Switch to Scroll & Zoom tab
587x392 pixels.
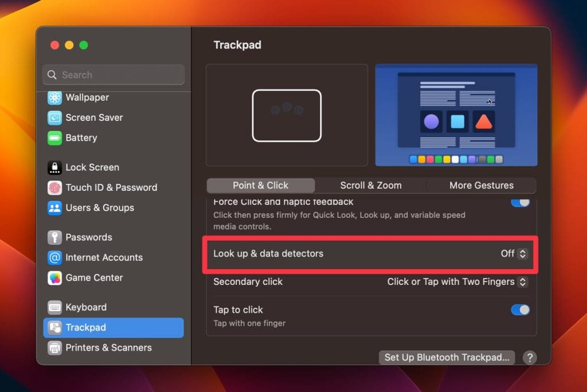(x=371, y=186)
